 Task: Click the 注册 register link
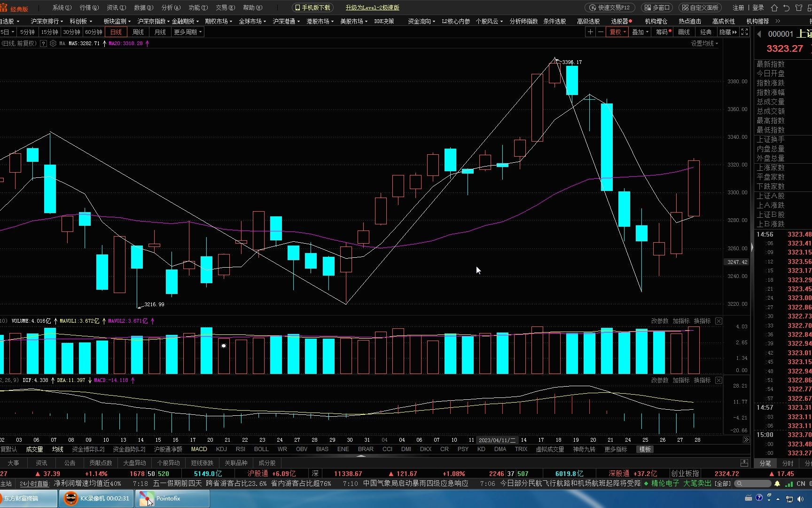point(739,8)
